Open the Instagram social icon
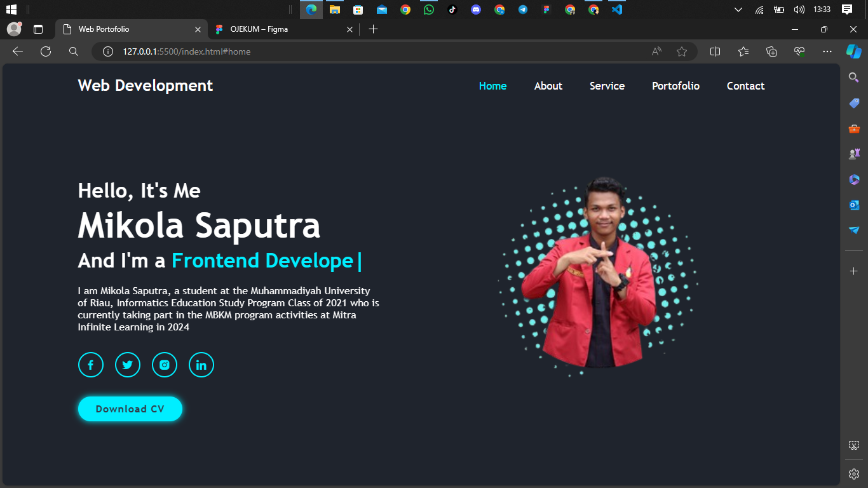 pos(165,365)
